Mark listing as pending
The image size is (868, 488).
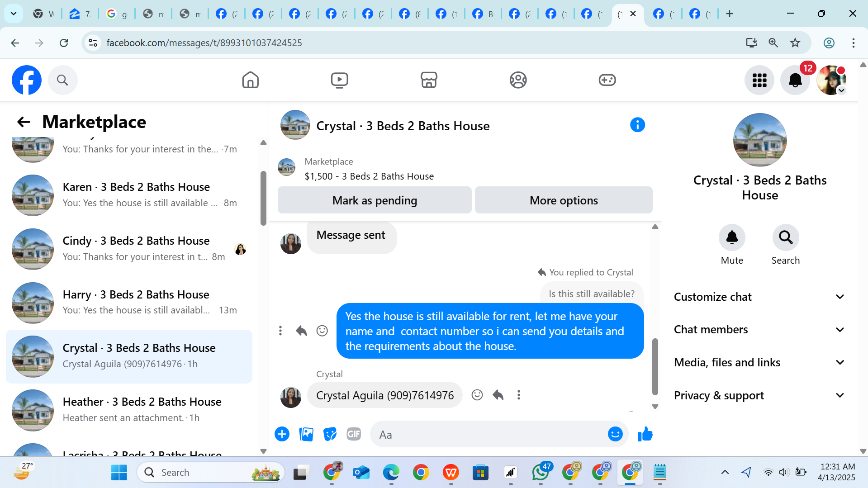(375, 200)
